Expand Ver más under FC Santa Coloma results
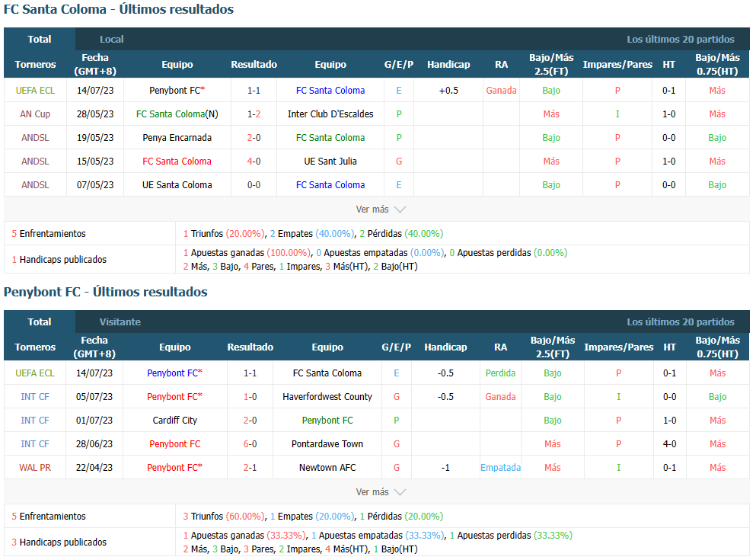Viewport: 756px width, 560px height. point(381,210)
